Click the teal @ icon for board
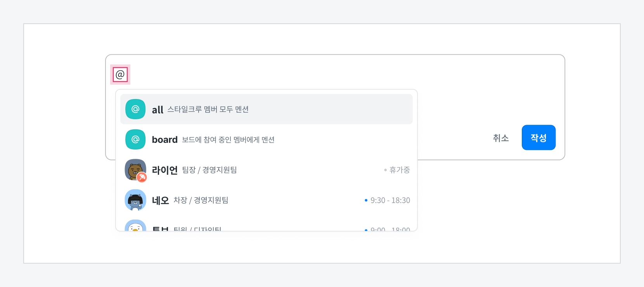 (x=135, y=139)
